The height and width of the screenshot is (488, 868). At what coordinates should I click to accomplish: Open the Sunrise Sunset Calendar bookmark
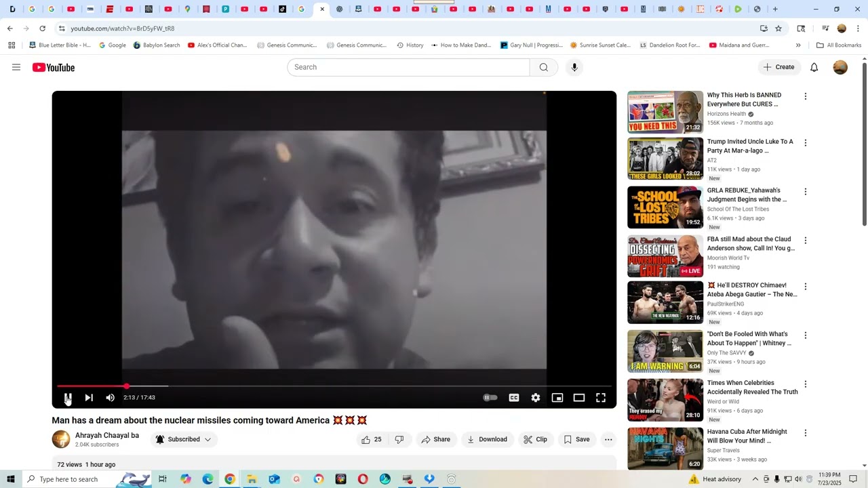click(x=600, y=45)
